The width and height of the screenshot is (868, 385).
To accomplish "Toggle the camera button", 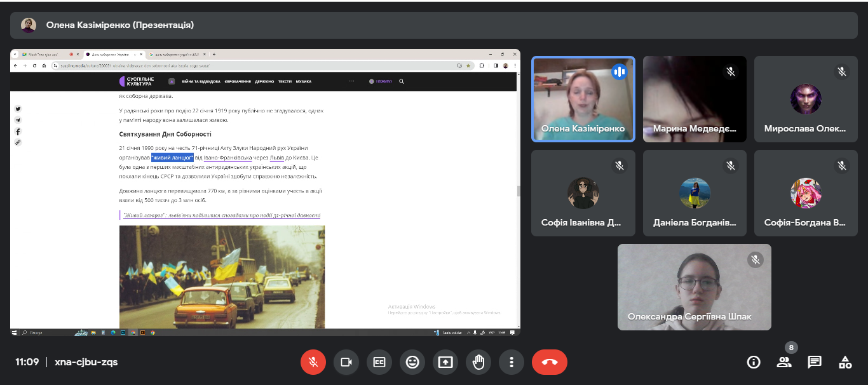I will pos(346,362).
